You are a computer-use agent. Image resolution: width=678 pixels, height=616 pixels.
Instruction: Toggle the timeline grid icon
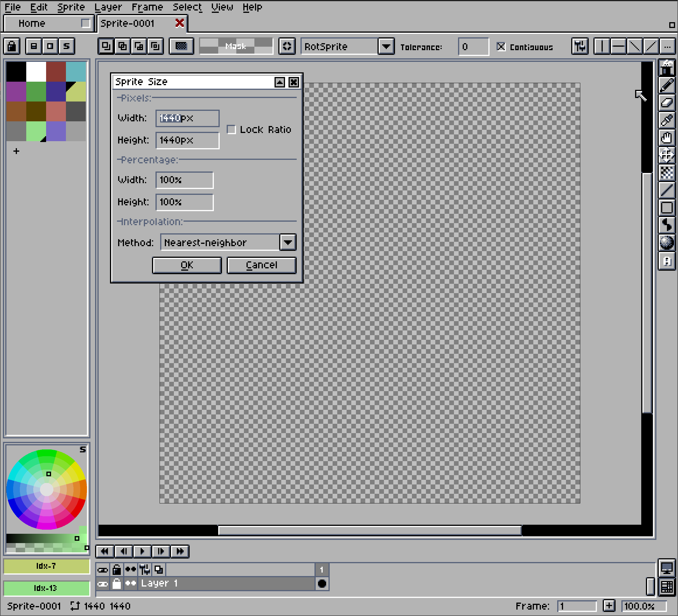pyautogui.click(x=667, y=587)
